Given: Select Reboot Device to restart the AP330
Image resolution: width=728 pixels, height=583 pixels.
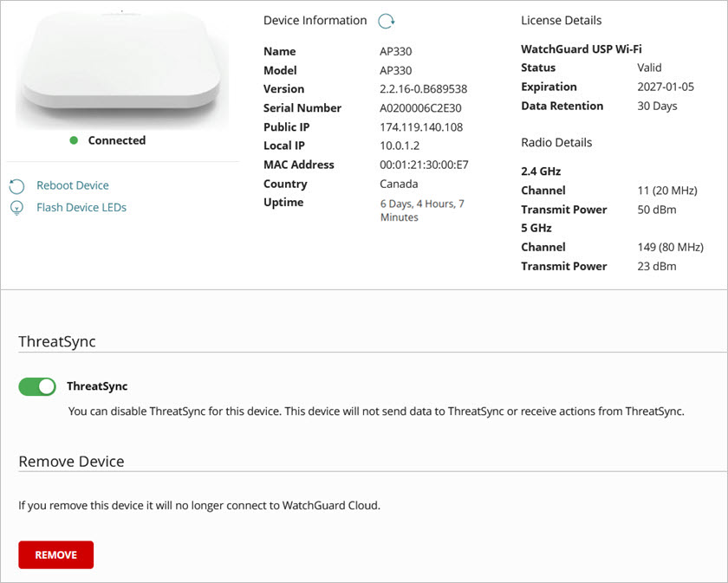Looking at the screenshot, I should pyautogui.click(x=71, y=185).
